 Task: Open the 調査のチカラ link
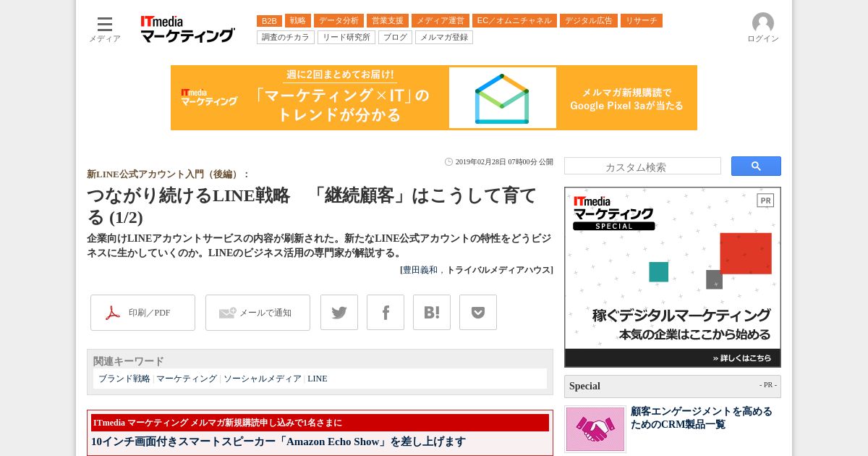tap(286, 37)
